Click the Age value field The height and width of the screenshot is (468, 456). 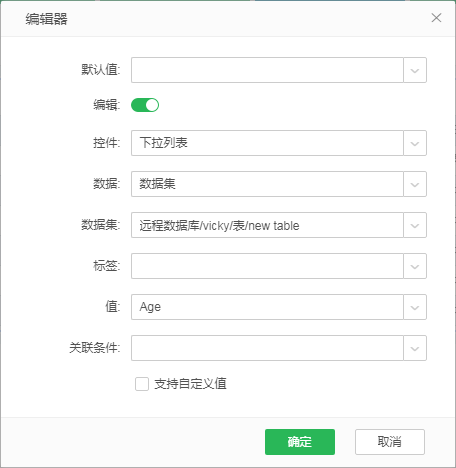click(267, 307)
